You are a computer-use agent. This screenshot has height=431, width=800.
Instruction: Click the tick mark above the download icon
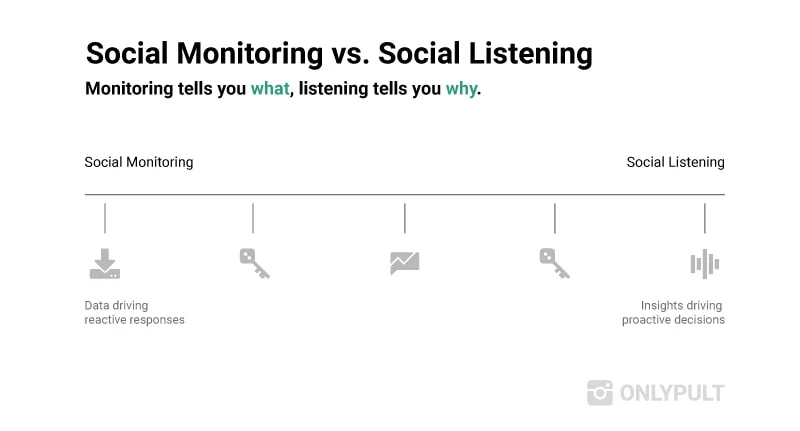coord(105,218)
